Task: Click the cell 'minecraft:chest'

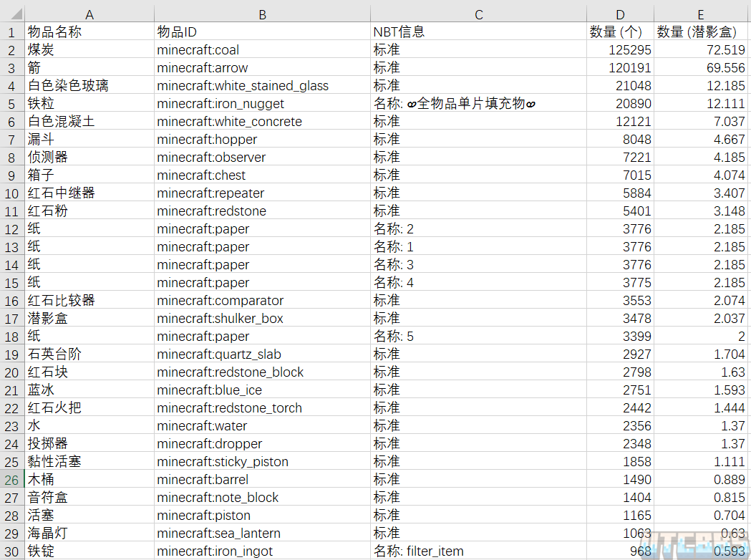Action: pyautogui.click(x=262, y=175)
